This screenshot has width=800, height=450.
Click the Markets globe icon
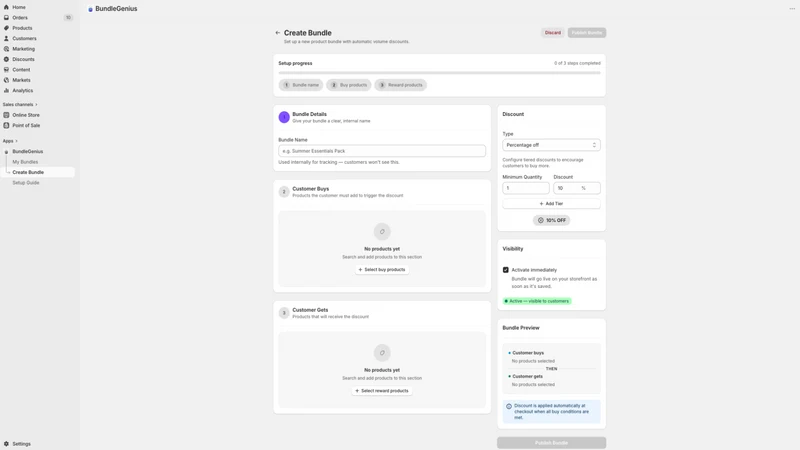(x=6, y=80)
